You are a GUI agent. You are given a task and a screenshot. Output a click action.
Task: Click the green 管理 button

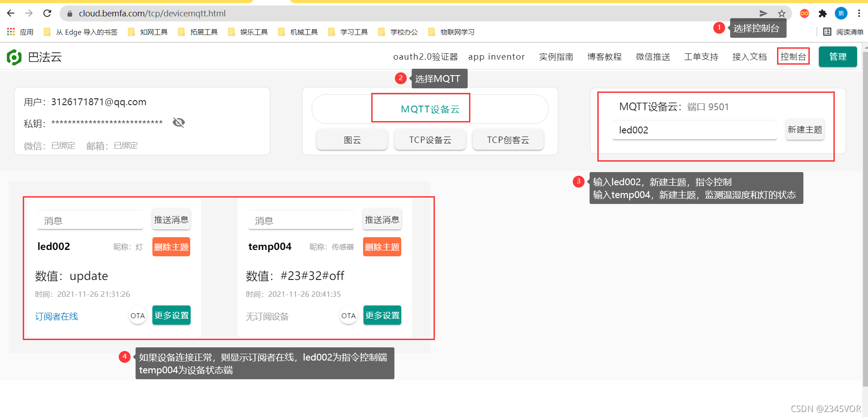(838, 57)
